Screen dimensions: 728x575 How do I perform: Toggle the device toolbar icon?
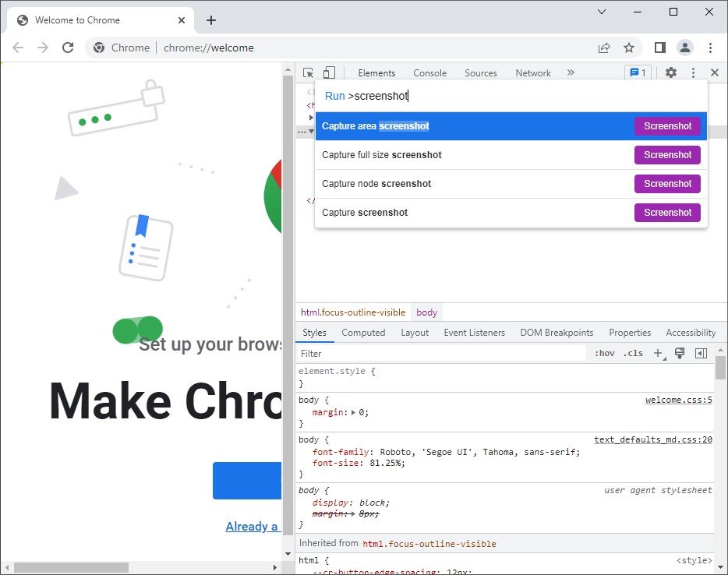coord(329,73)
